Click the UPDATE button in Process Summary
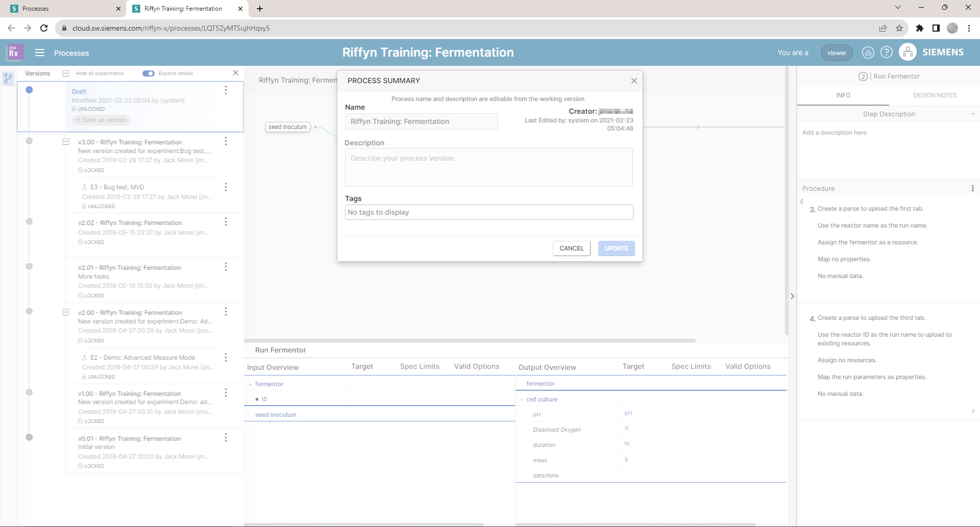Image resolution: width=980 pixels, height=527 pixels. pos(616,248)
